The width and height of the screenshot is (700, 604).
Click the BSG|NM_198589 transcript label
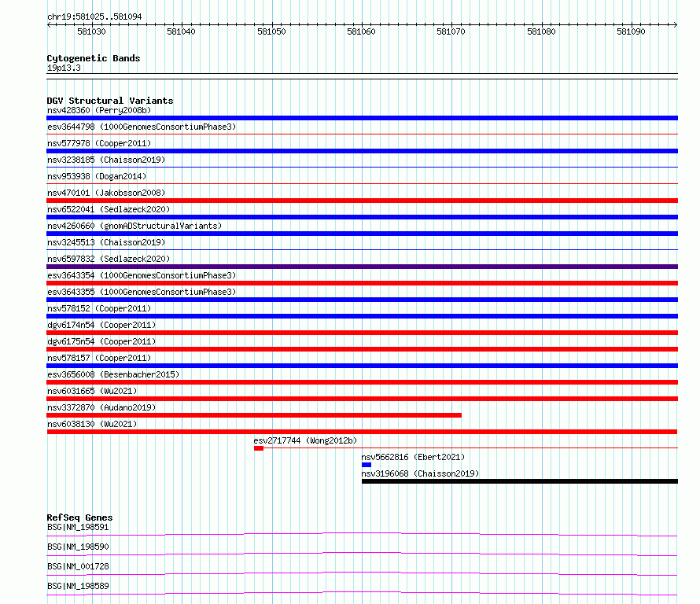78,586
